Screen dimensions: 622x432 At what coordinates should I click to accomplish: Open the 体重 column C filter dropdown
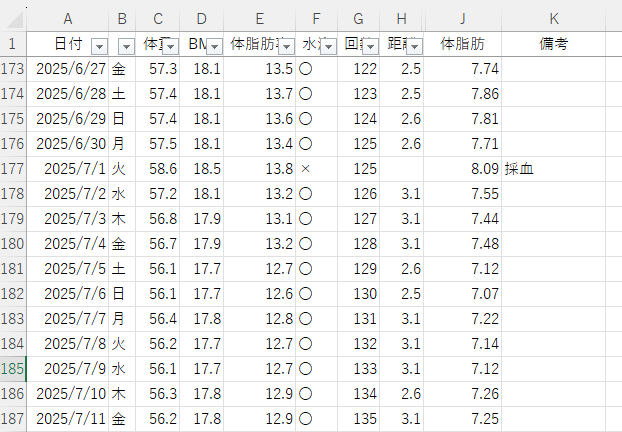point(171,47)
